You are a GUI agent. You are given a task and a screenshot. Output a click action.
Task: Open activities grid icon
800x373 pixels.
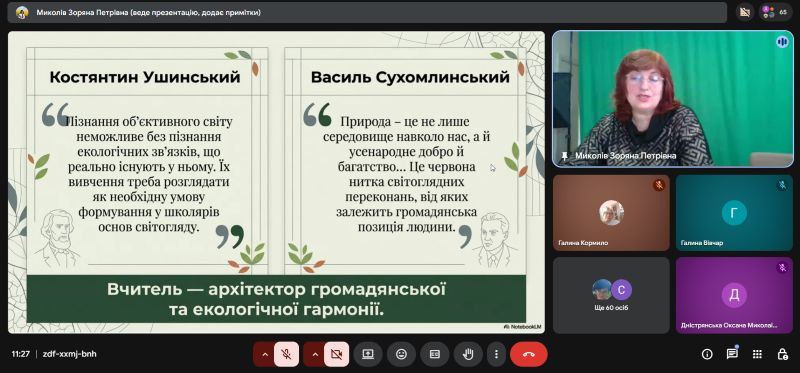coord(758,354)
